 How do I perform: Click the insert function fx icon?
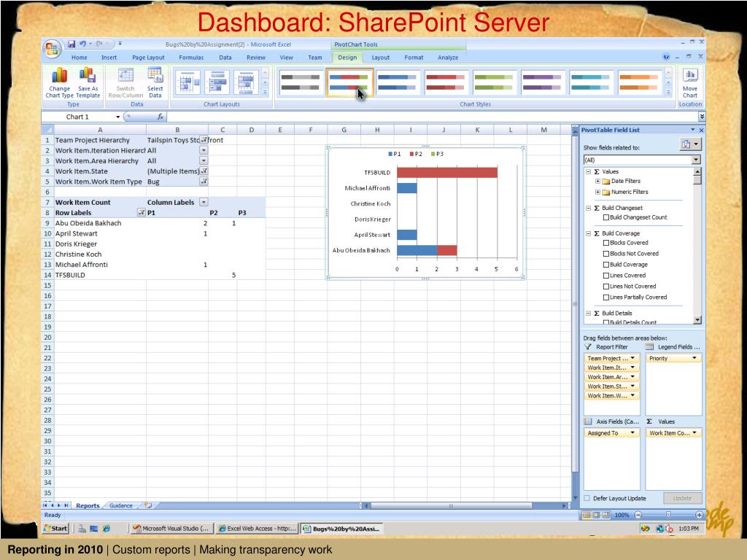[x=160, y=117]
